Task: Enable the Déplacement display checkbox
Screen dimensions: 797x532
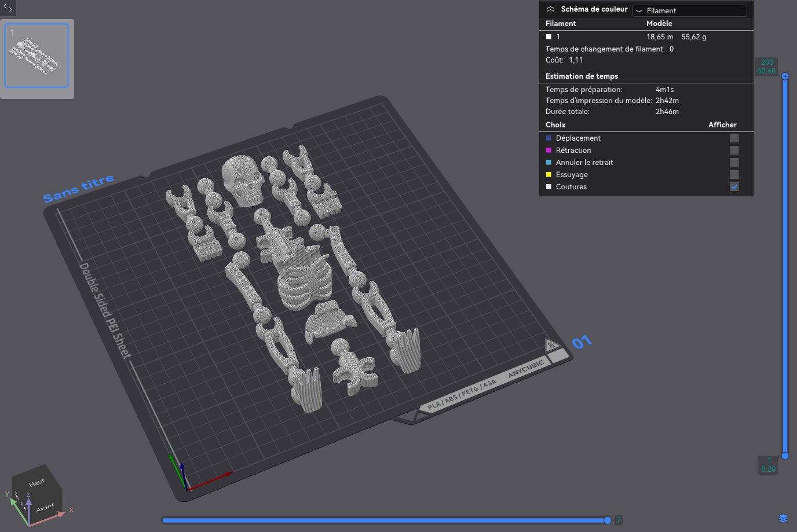Action: [734, 138]
